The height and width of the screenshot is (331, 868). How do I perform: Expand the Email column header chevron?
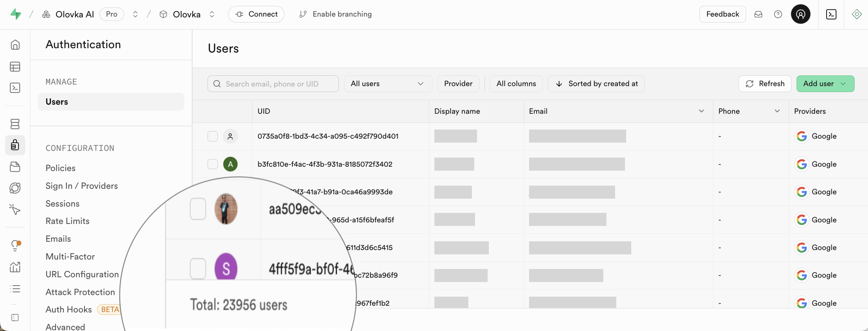pyautogui.click(x=701, y=111)
